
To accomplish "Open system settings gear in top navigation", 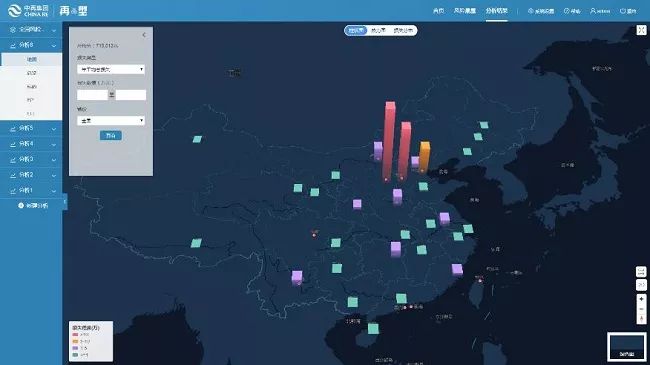I will click(x=531, y=11).
